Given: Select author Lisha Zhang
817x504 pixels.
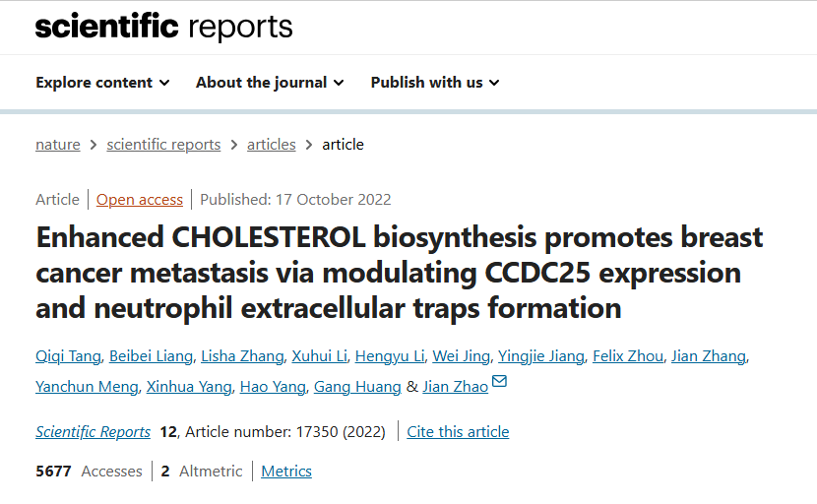Looking at the screenshot, I should point(242,356).
